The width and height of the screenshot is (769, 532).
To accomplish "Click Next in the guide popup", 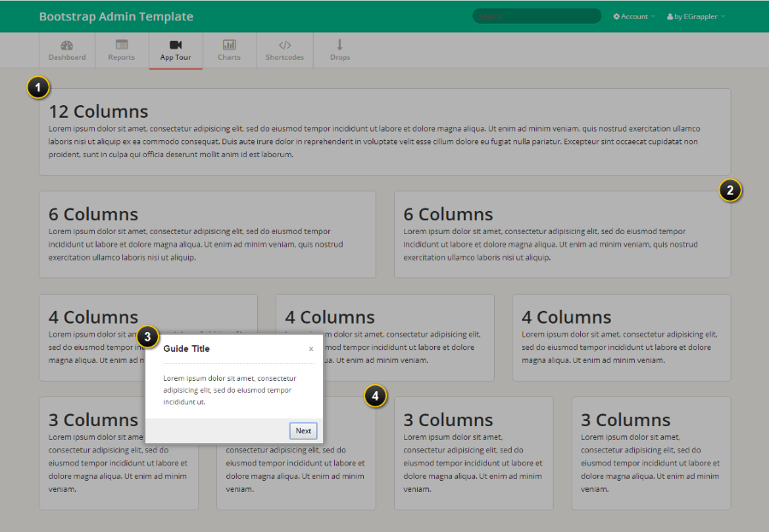I will [303, 430].
